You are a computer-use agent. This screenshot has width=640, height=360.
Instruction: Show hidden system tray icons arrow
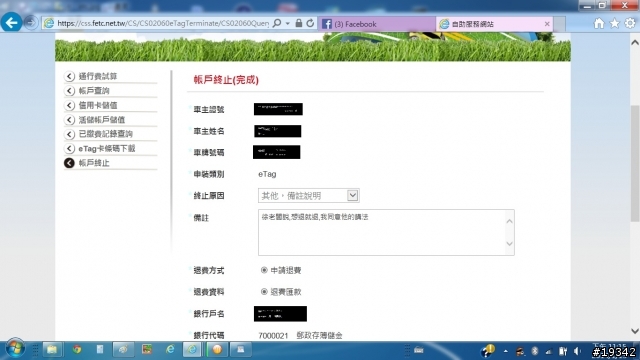(x=505, y=351)
